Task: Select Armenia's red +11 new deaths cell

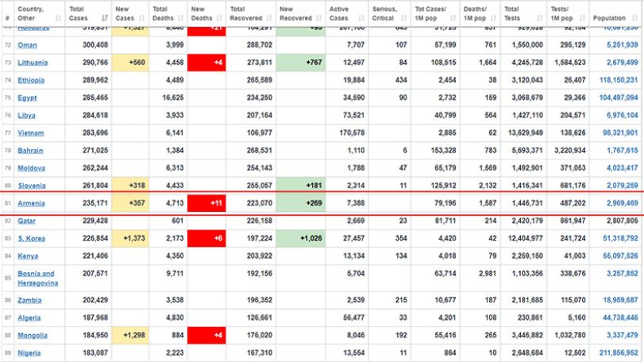Action: tap(206, 203)
